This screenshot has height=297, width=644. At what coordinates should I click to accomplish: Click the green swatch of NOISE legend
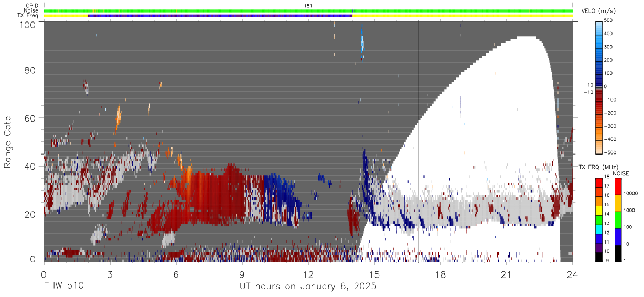(618, 220)
